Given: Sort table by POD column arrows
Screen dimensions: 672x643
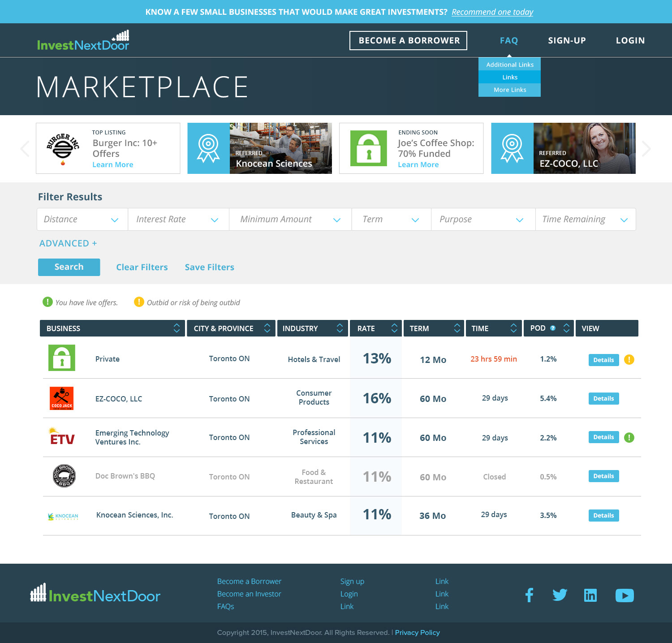Looking at the screenshot, I should coord(566,328).
